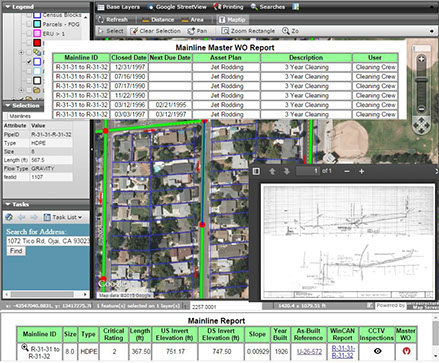The height and width of the screenshot is (363, 439).
Task: Click the magenta ERU > 1 swatch
Action: coord(37,34)
